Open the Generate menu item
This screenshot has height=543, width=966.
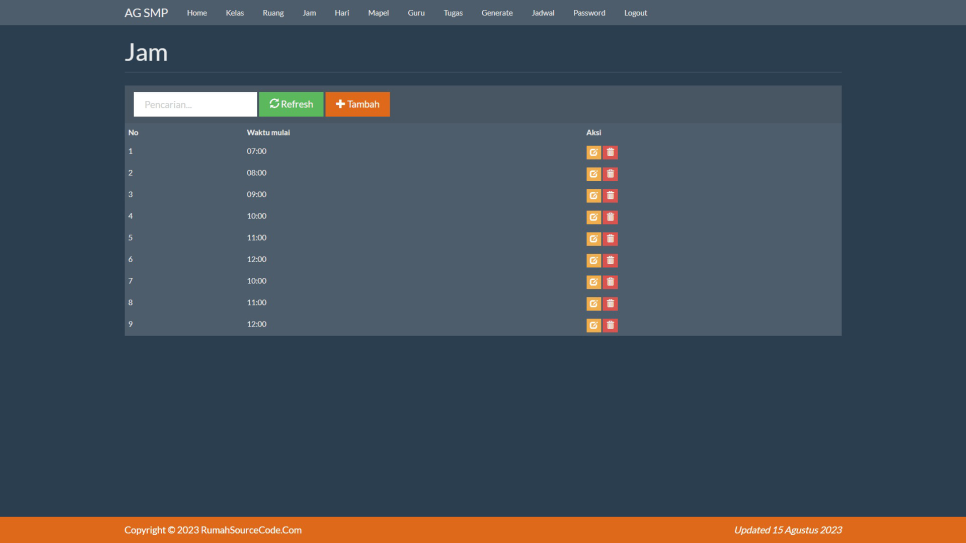497,13
